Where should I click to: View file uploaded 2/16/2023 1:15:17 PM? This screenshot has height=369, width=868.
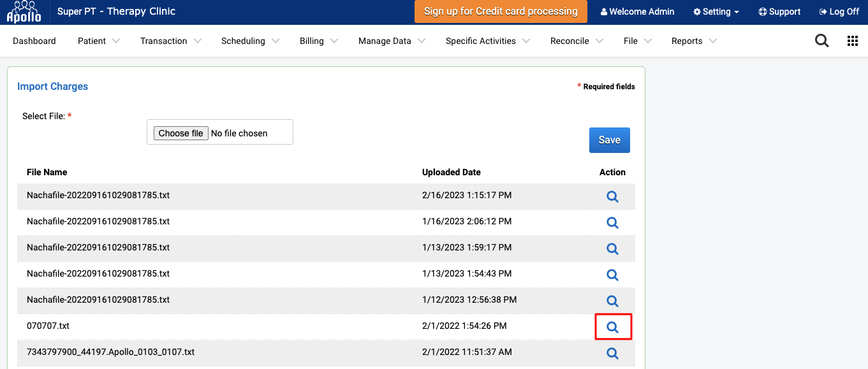point(612,196)
